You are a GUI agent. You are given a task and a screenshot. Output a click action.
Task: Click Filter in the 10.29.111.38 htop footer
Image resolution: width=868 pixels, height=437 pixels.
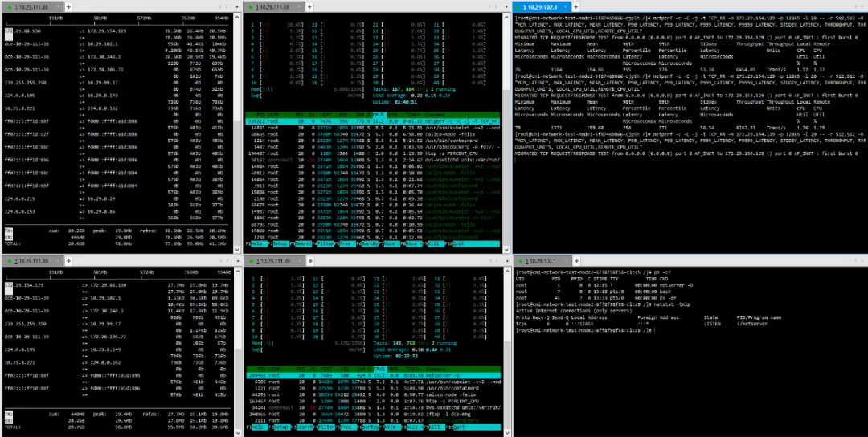(325, 244)
